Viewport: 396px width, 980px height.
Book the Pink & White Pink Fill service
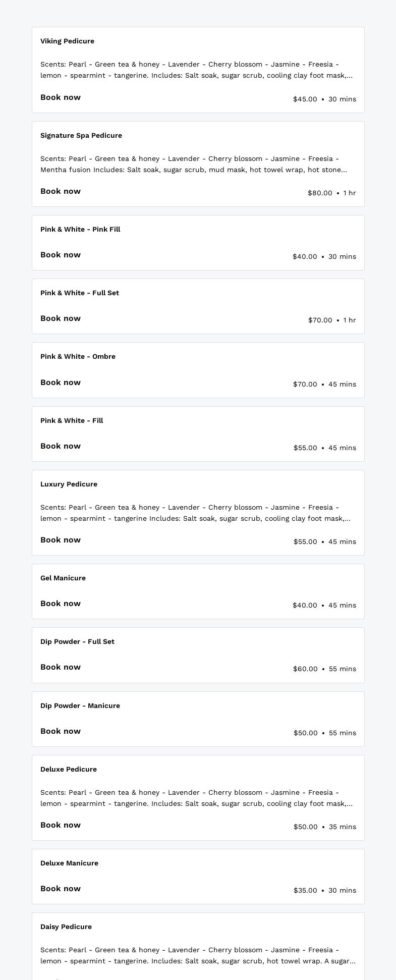click(x=61, y=255)
